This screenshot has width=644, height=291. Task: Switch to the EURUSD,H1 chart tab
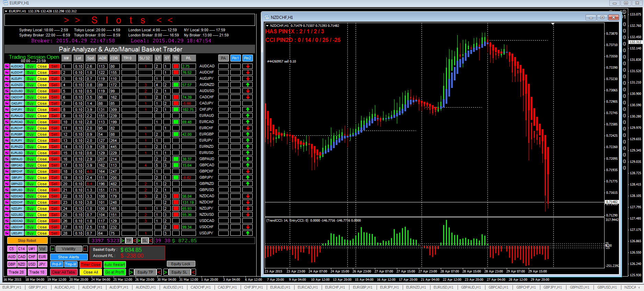click(x=443, y=288)
